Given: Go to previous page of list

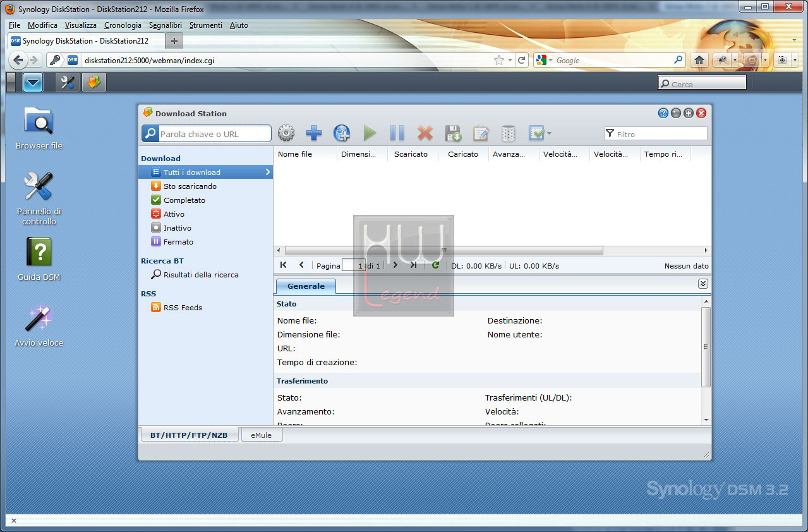Looking at the screenshot, I should tap(301, 265).
